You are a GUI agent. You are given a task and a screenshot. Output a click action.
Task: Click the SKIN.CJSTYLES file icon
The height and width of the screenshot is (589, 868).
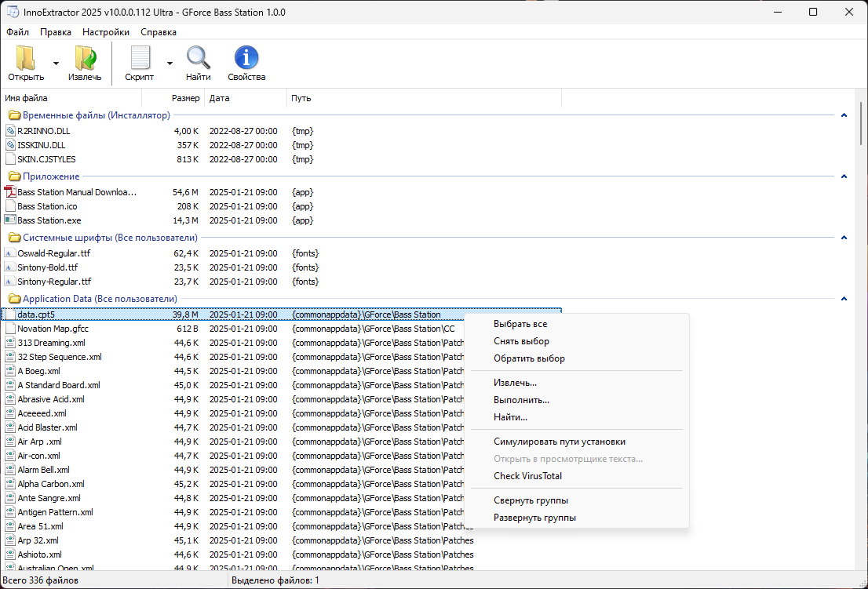point(10,159)
